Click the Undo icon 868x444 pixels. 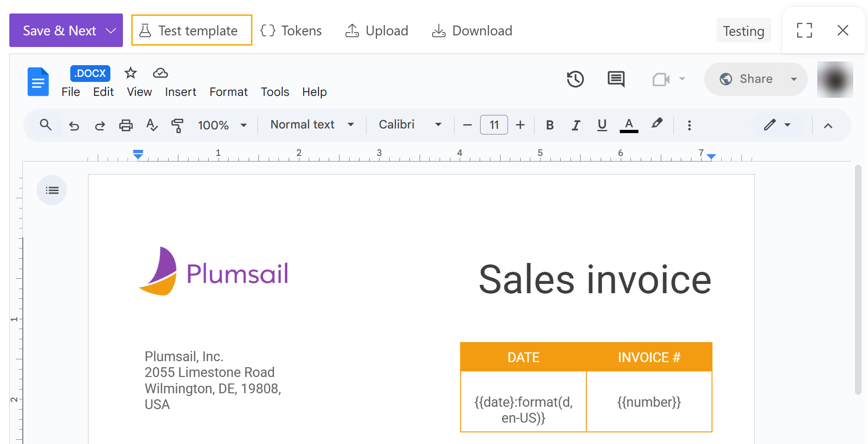coord(74,125)
